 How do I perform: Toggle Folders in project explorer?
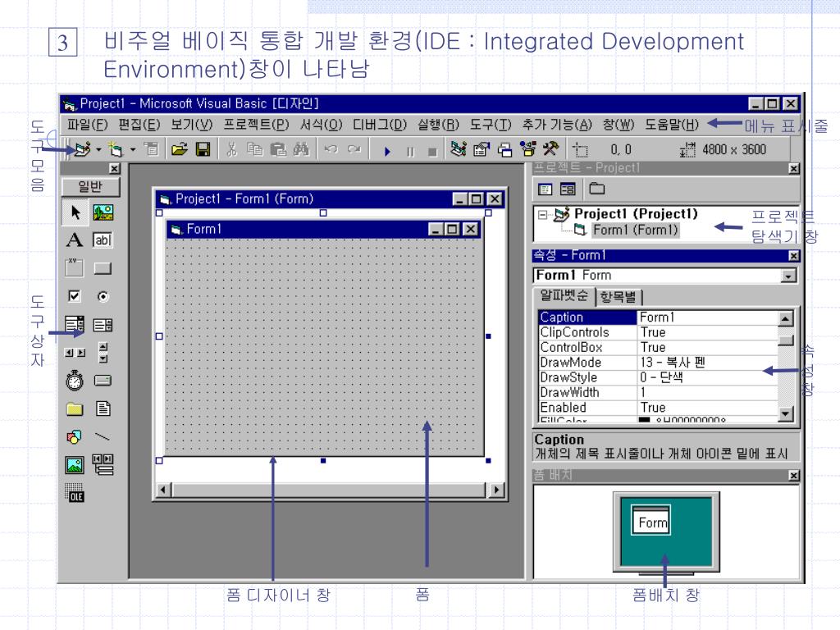point(597,189)
